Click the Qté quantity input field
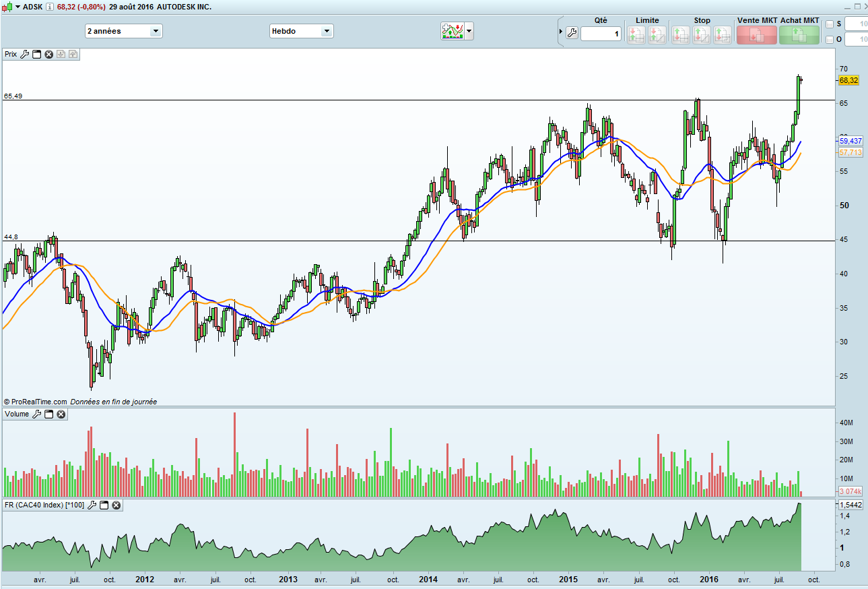The image size is (868, 589). coord(601,34)
